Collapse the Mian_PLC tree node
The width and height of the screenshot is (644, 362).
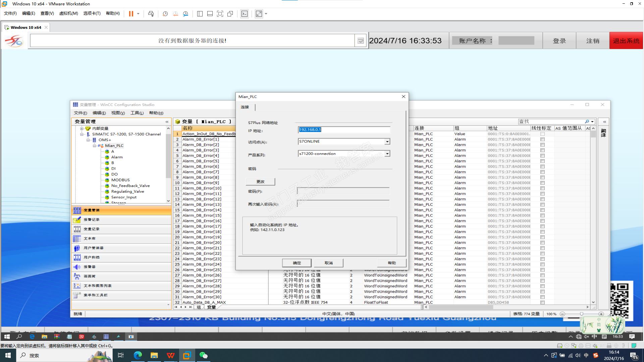click(x=95, y=146)
